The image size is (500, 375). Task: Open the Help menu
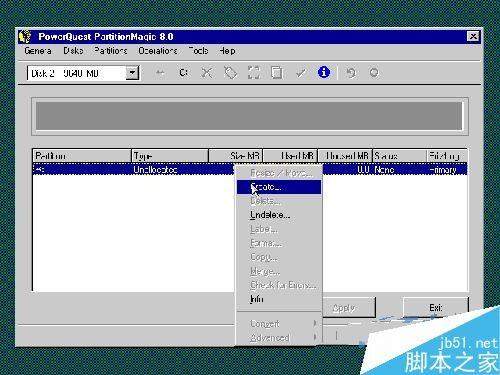click(227, 51)
